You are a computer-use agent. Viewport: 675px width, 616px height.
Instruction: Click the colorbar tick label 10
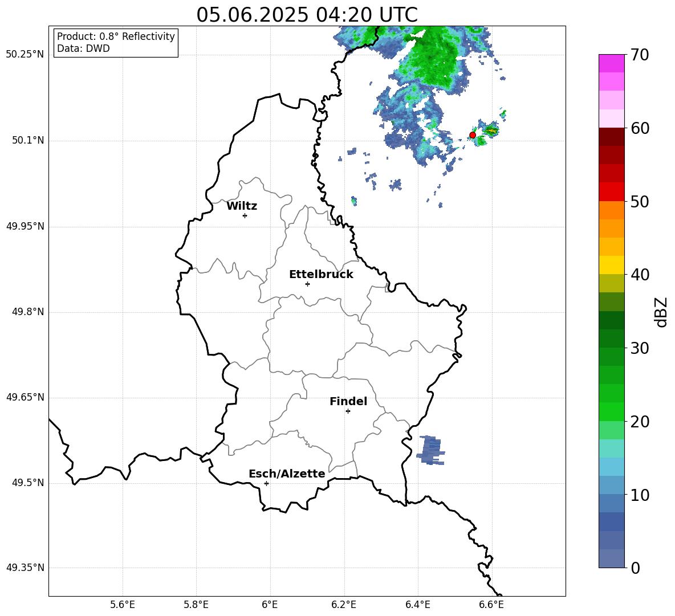click(x=640, y=494)
